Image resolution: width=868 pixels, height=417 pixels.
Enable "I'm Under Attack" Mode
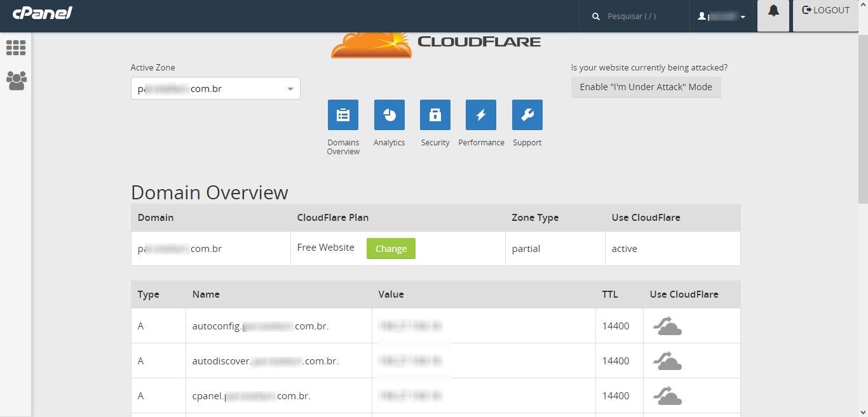coord(646,86)
